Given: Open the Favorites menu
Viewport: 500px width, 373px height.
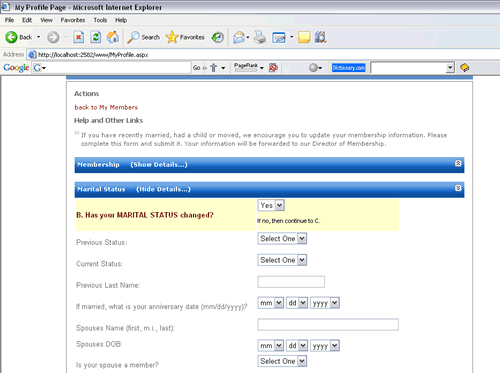Looking at the screenshot, I should pyautogui.click(x=73, y=20).
